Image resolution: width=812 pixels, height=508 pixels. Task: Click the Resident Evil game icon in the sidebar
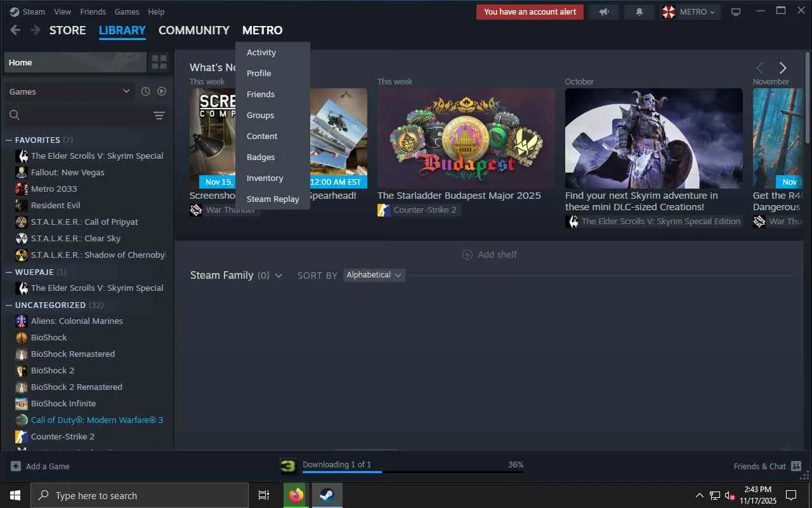pyautogui.click(x=22, y=205)
